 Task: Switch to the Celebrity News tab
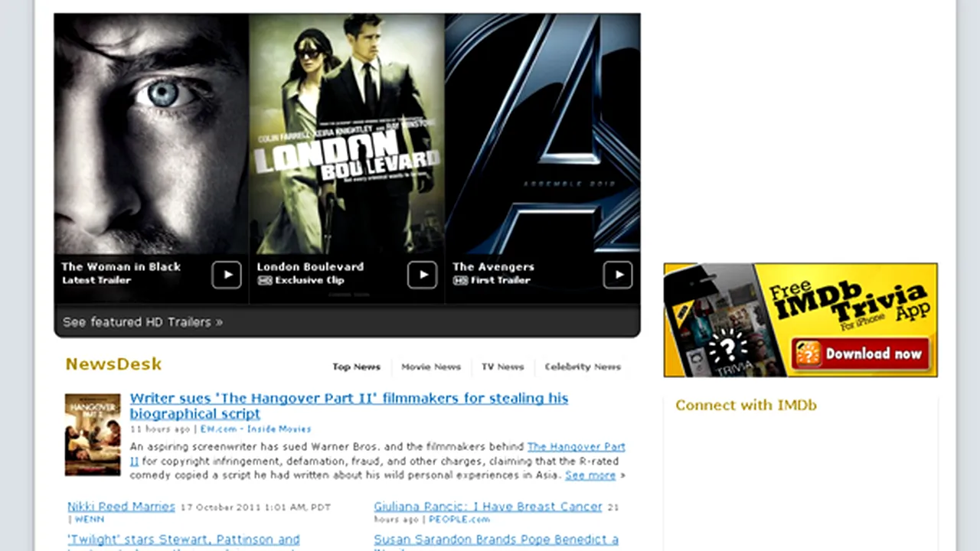(x=583, y=367)
